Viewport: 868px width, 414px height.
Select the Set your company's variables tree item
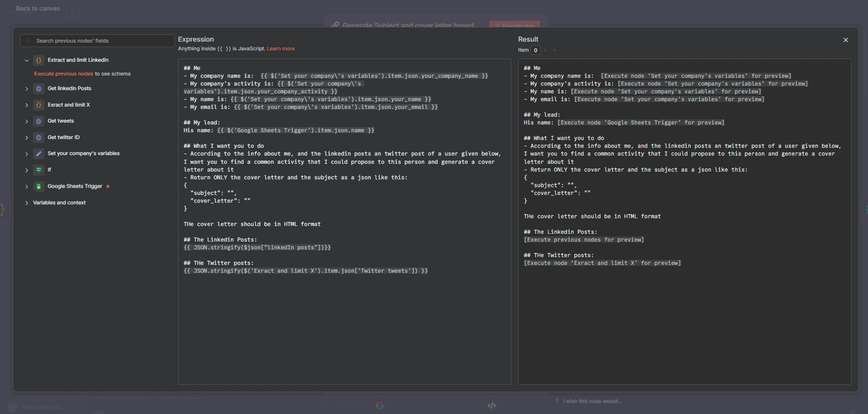pos(83,154)
